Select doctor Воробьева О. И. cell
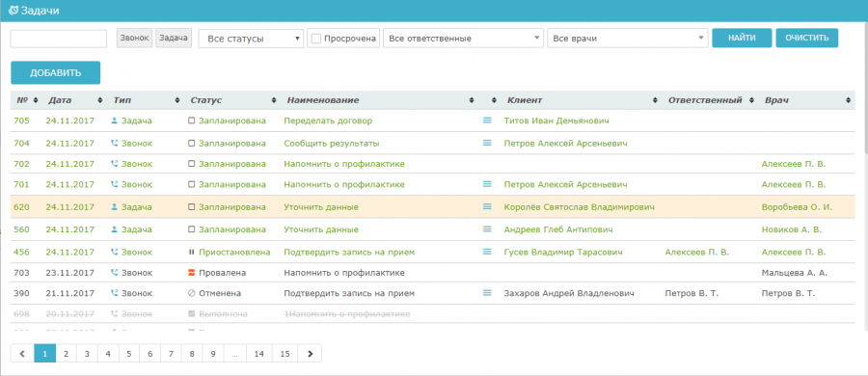Viewport: 868px width, 376px height. point(797,207)
